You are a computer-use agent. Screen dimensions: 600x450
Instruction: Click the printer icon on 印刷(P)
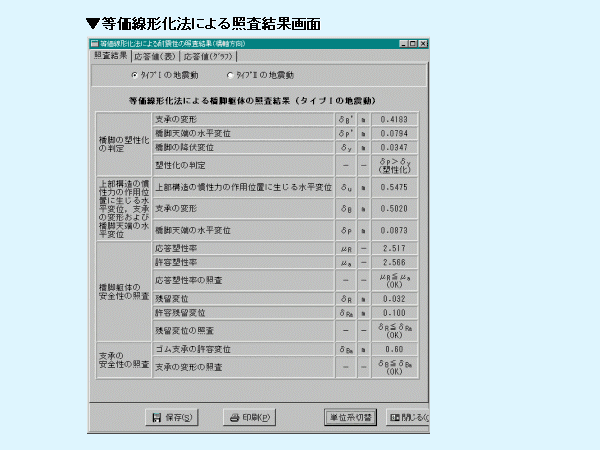point(233,417)
